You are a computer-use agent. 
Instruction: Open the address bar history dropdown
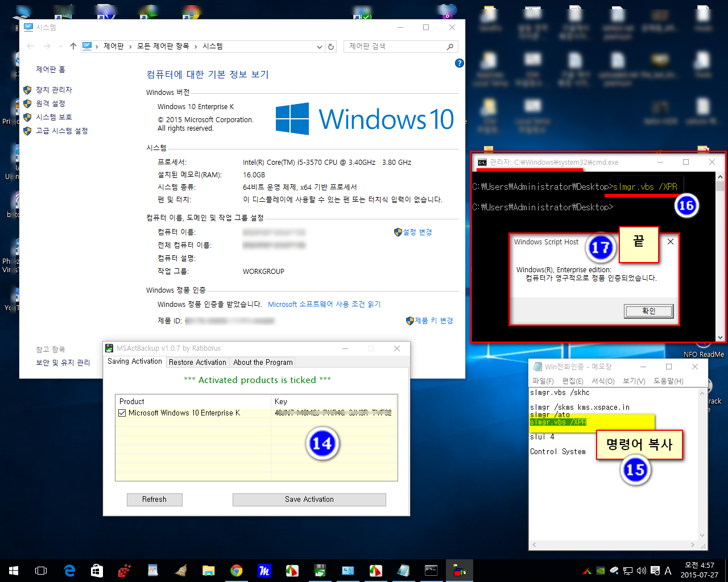(x=320, y=47)
